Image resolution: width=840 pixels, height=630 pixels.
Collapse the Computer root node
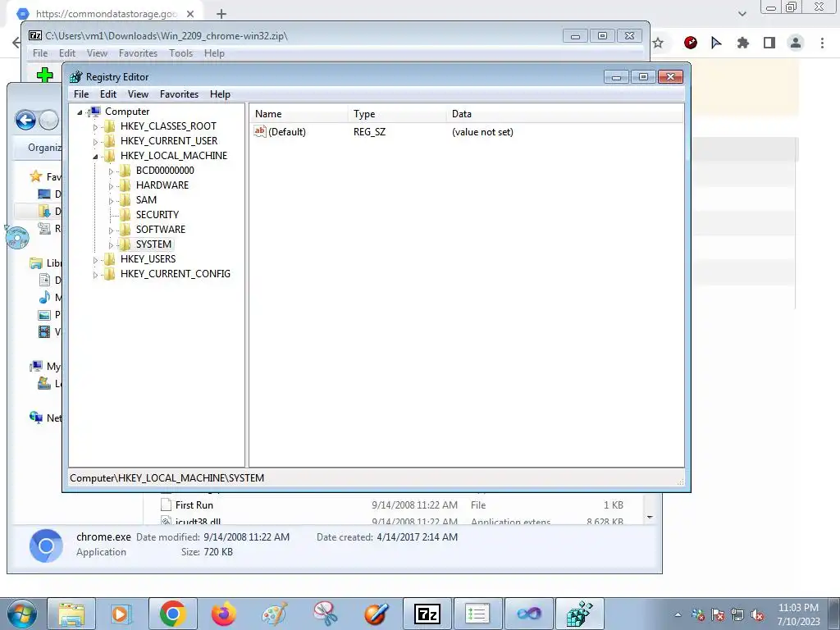[80, 112]
